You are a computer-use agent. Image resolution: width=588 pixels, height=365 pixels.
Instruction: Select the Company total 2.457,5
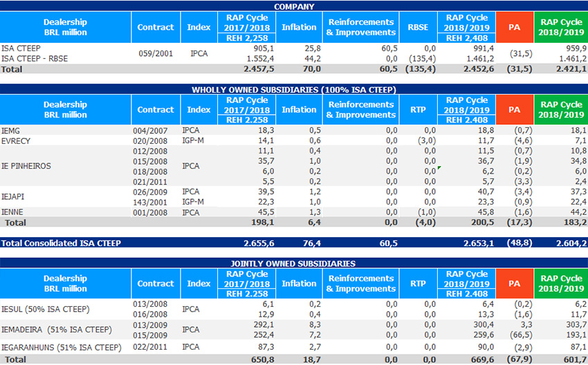(x=259, y=69)
